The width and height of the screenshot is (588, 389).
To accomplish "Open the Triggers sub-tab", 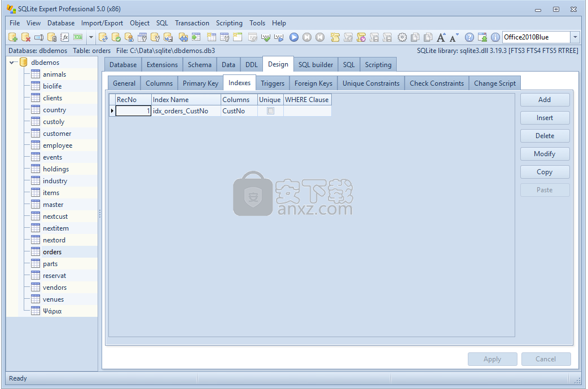I will coord(273,83).
